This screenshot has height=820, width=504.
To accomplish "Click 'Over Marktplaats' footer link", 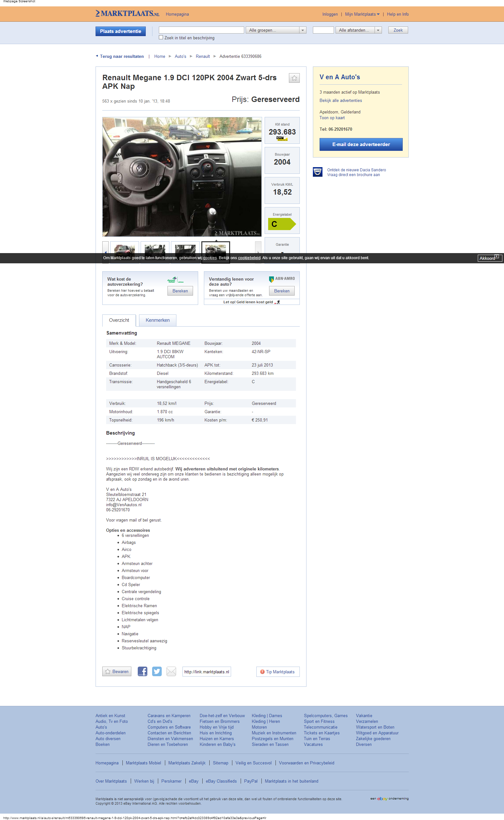I will pyautogui.click(x=111, y=781).
